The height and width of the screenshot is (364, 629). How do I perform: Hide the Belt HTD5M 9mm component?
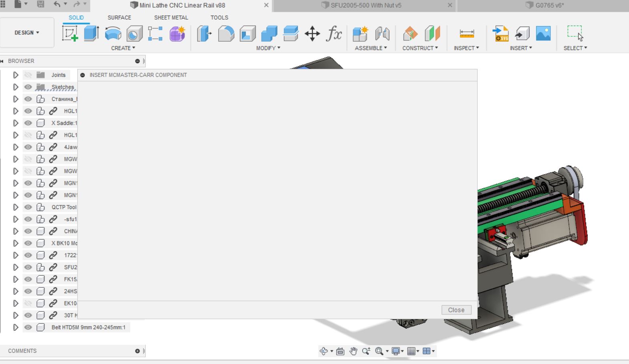28,327
